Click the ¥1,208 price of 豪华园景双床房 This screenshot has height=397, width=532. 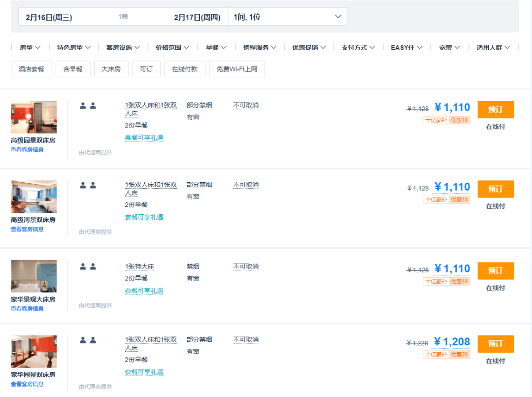452,342
